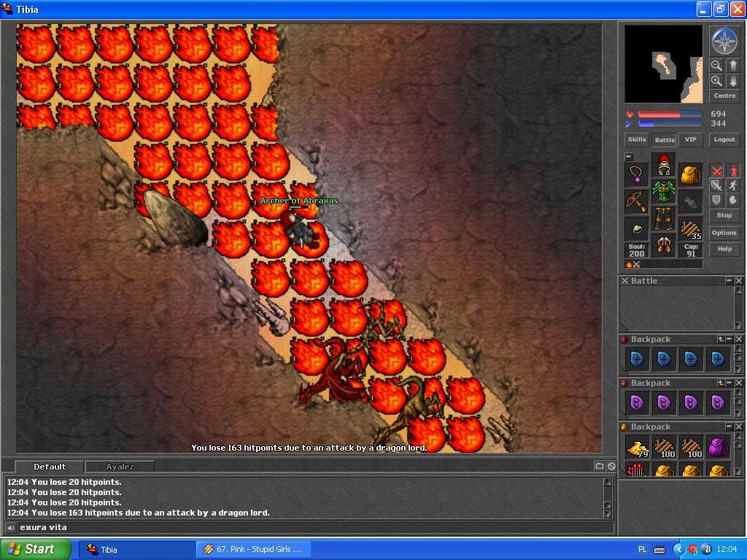Expand hidden system tray icons arrow
The image size is (747, 560).
coord(679,550)
